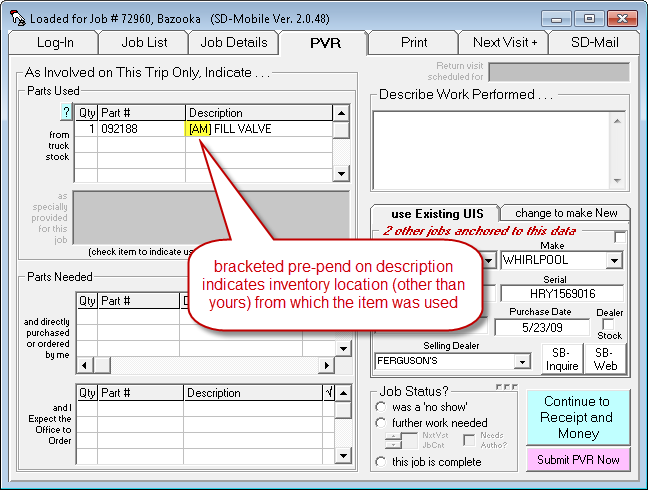Select the 'was a no show' option
Image resolution: width=648 pixels, height=490 pixels.
point(380,407)
